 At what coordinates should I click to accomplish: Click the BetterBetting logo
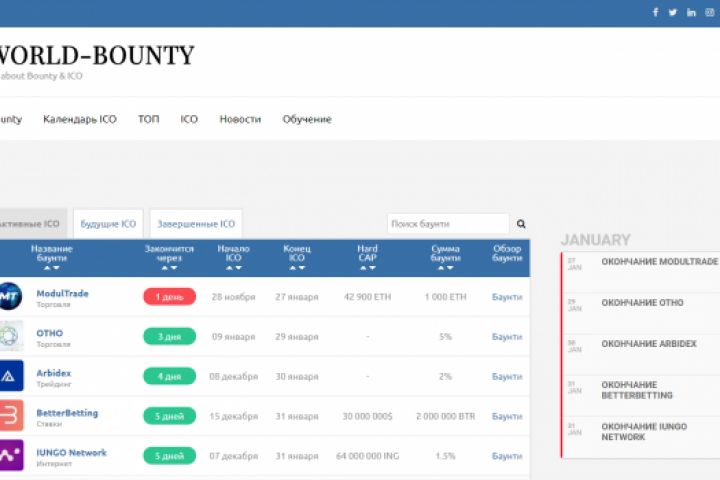pos(11,416)
